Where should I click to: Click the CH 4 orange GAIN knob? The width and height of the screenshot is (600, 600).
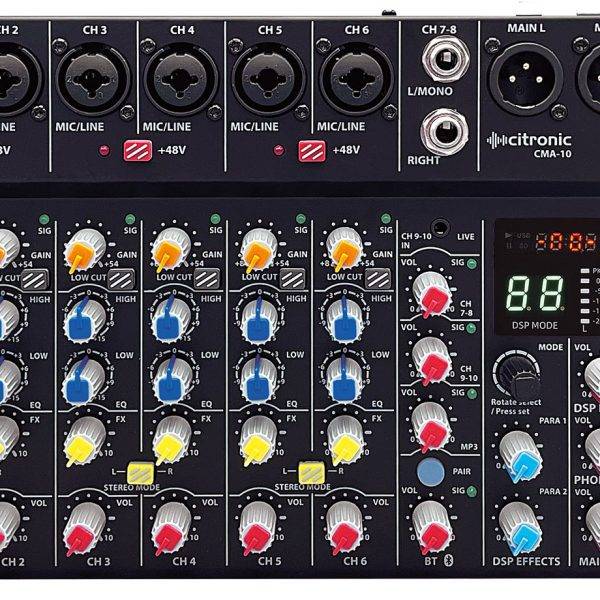pyautogui.click(x=170, y=249)
